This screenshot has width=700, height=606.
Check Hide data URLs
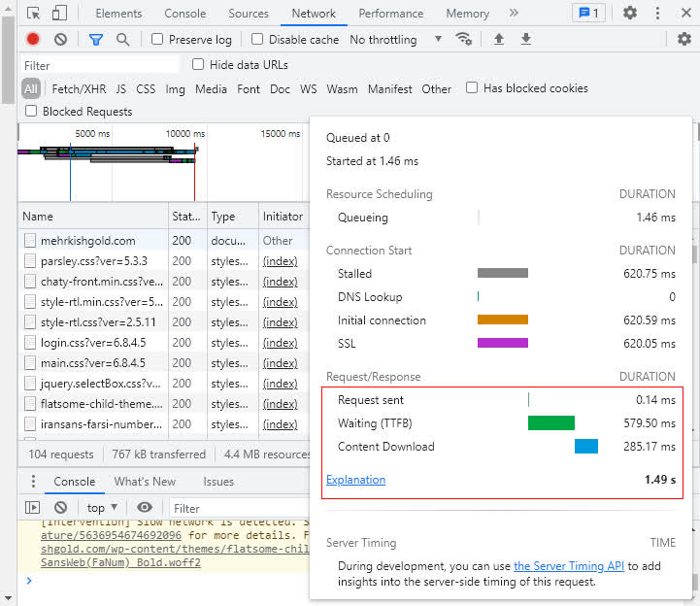[x=198, y=64]
